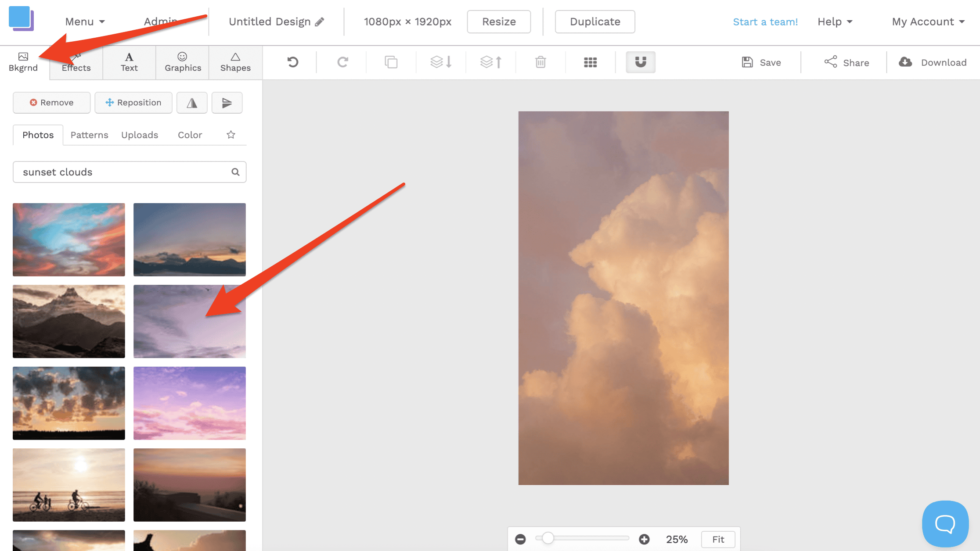The height and width of the screenshot is (551, 980).
Task: Click the Bkgrnd panel icon
Action: coord(24,62)
